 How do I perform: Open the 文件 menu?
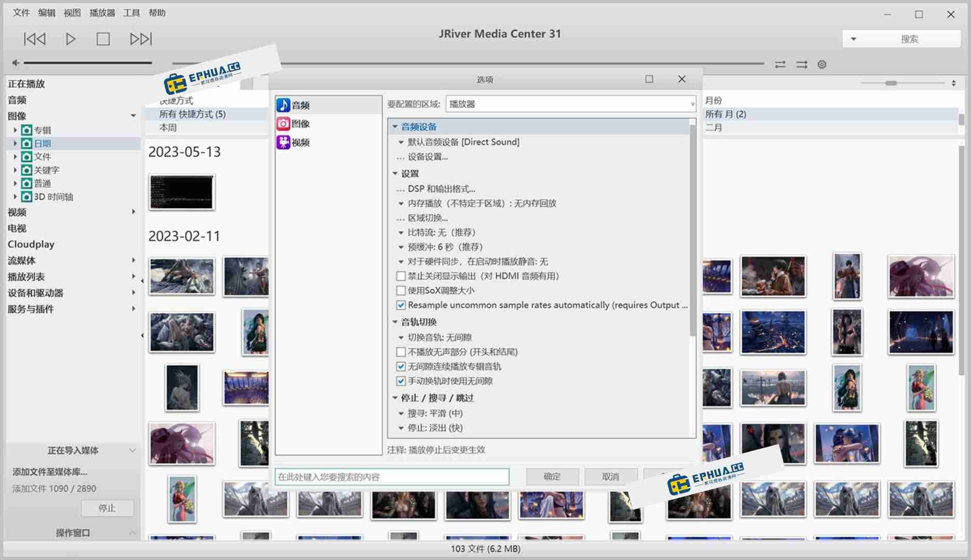point(21,12)
